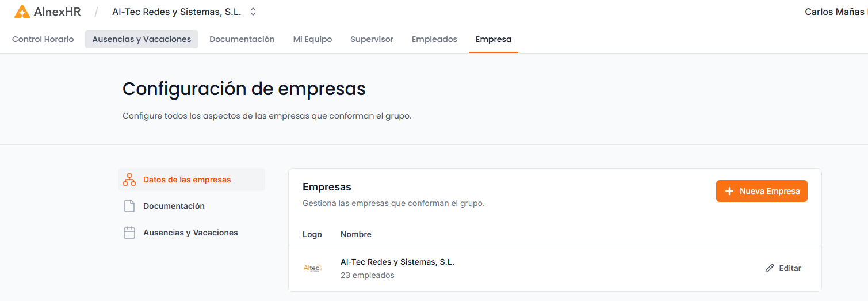Click the organization chart icon in sidebar
The width and height of the screenshot is (868, 301).
click(x=129, y=180)
